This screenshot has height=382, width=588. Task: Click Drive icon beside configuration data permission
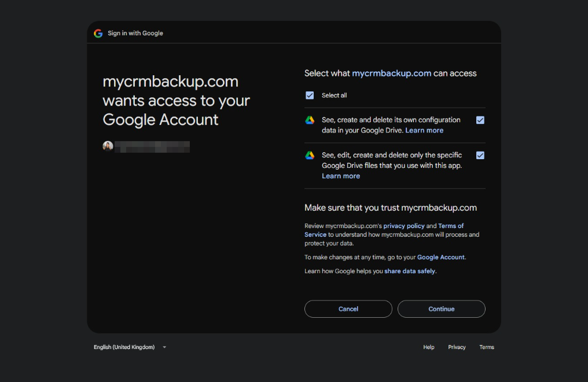[310, 120]
